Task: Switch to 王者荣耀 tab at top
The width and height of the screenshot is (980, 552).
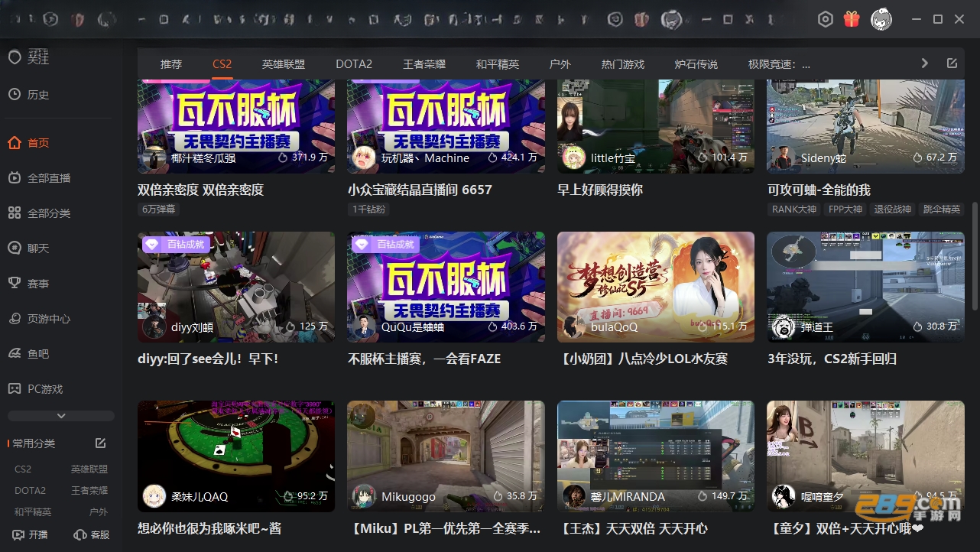Action: 424,64
